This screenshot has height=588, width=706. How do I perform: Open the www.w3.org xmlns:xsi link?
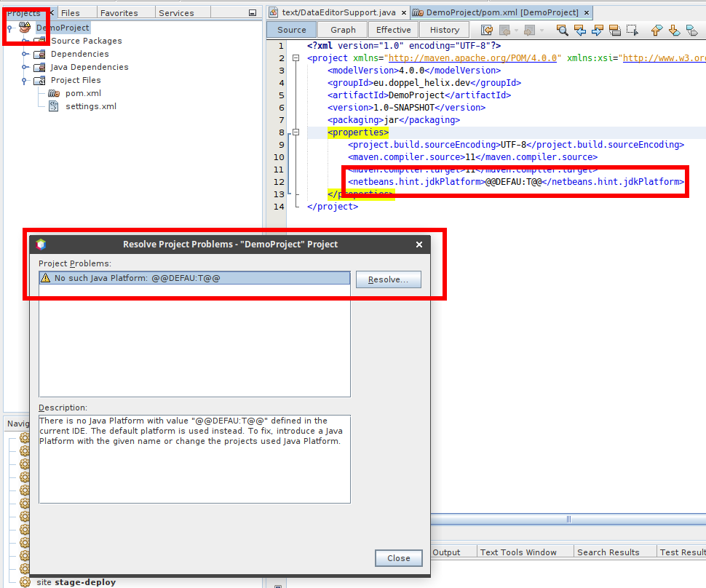664,58
